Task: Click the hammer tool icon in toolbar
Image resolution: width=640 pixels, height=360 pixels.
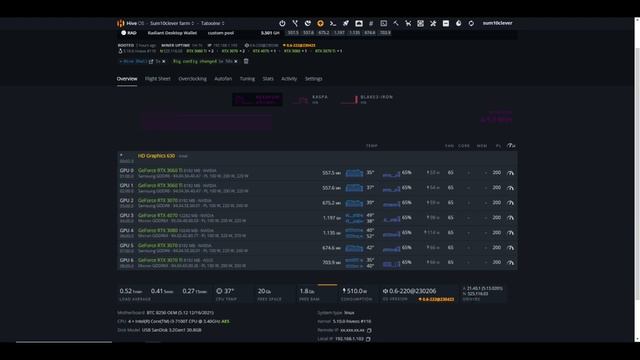Action: [x=396, y=23]
